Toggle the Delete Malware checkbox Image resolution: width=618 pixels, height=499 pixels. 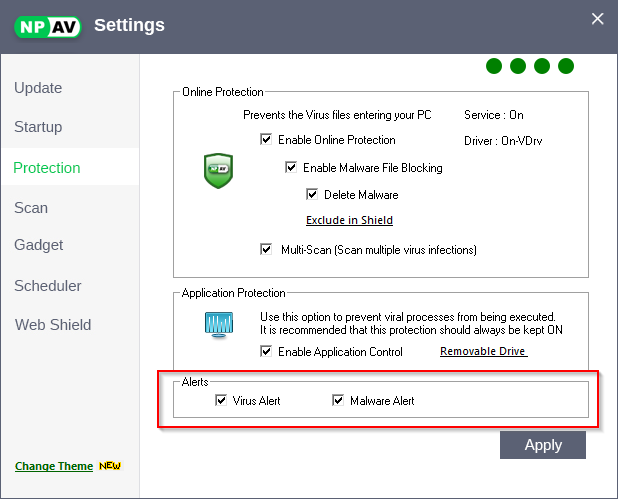pos(312,195)
